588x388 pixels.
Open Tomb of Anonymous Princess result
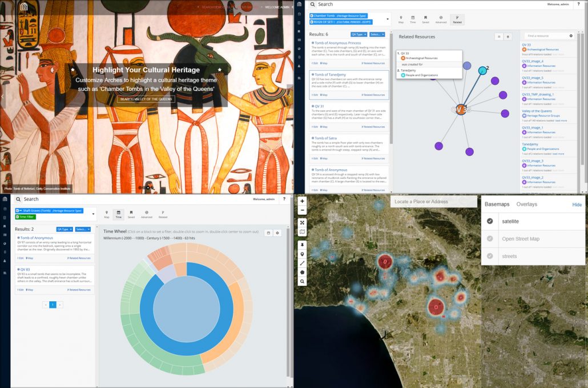337,43
